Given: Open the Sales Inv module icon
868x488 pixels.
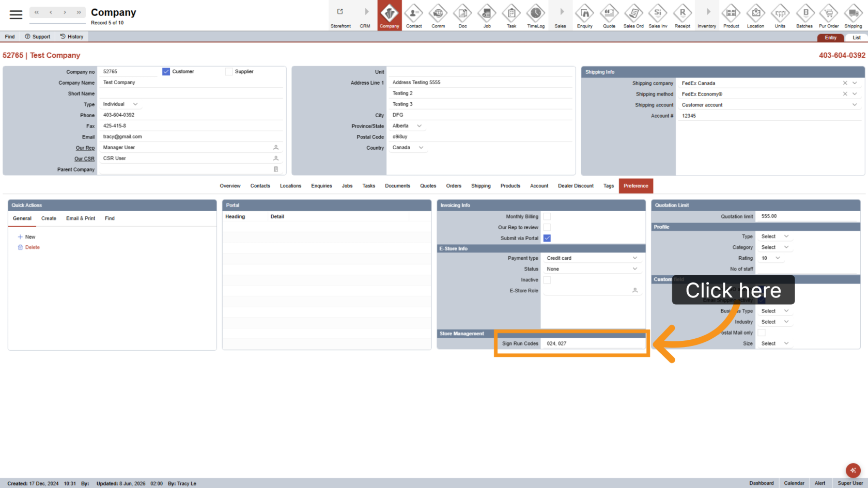Looking at the screenshot, I should 658,15.
